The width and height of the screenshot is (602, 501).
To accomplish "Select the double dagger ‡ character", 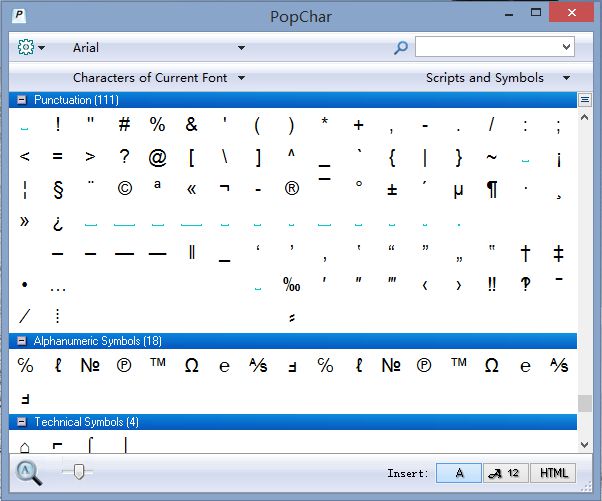I will pos(559,253).
